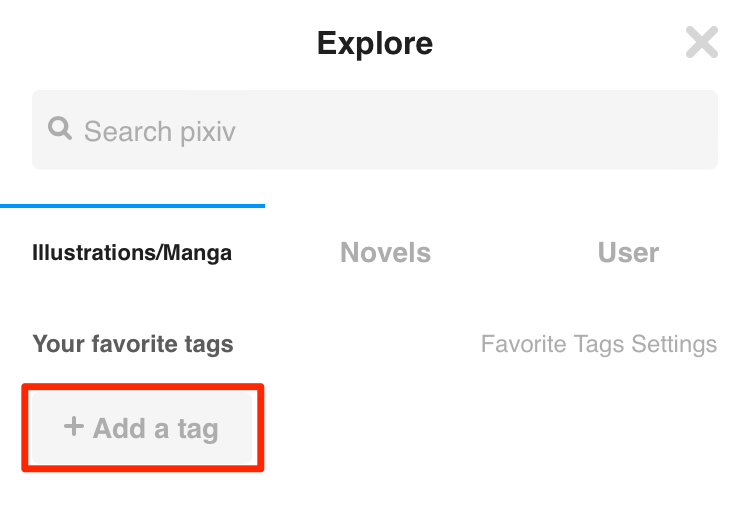Click the magnifying glass search icon
This screenshot has height=512, width=750.
click(60, 128)
